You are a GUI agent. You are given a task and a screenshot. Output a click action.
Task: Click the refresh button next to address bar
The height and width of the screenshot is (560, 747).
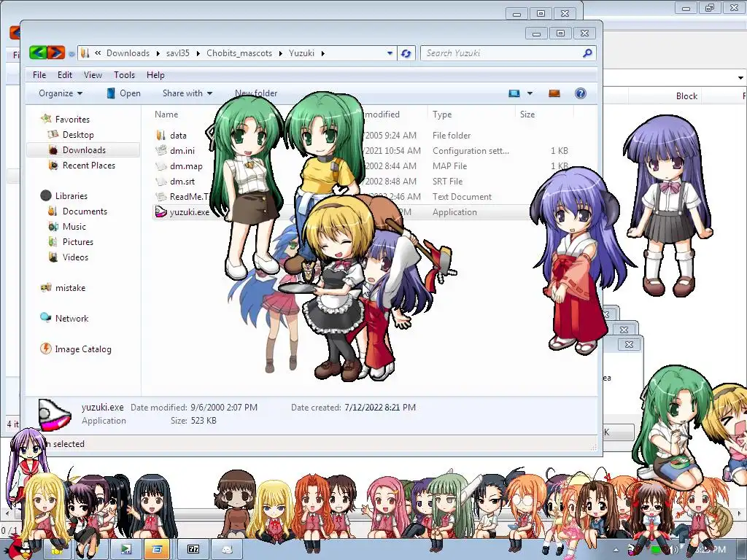click(406, 53)
